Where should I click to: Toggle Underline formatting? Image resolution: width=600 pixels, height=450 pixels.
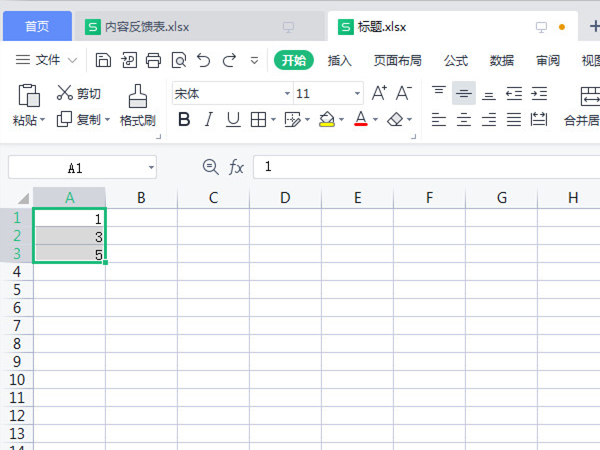tap(233, 120)
